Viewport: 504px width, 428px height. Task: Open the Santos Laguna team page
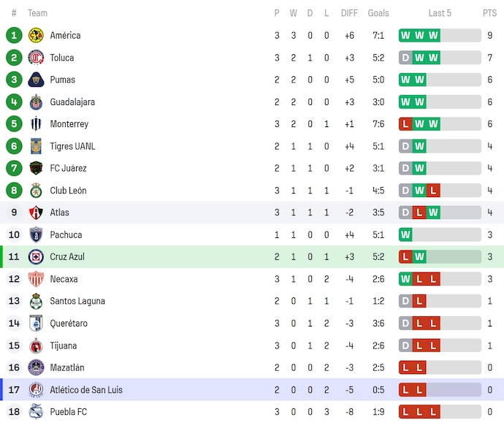coord(77,301)
